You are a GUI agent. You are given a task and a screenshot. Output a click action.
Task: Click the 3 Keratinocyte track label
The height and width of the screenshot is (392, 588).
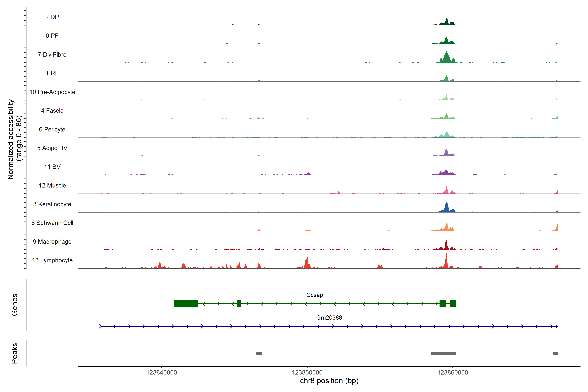(x=52, y=204)
